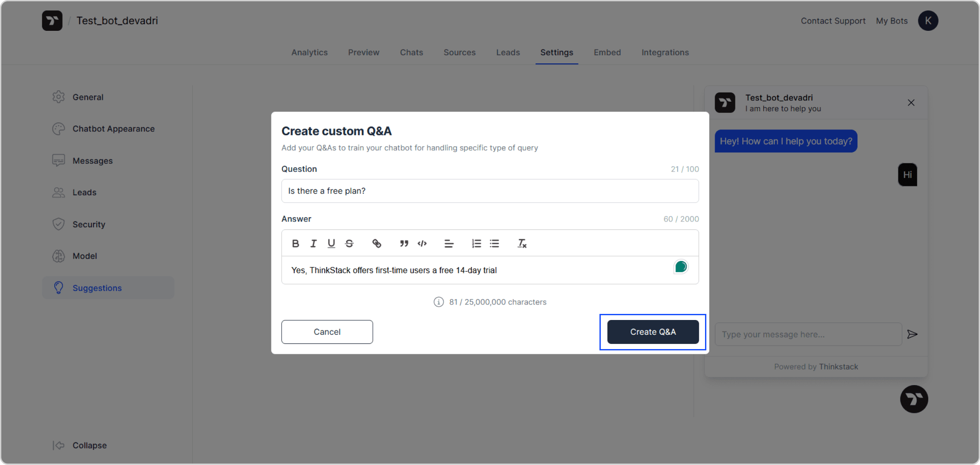Click the Test_bot_devadri breadcrumb title
The image size is (980, 465).
(117, 20)
